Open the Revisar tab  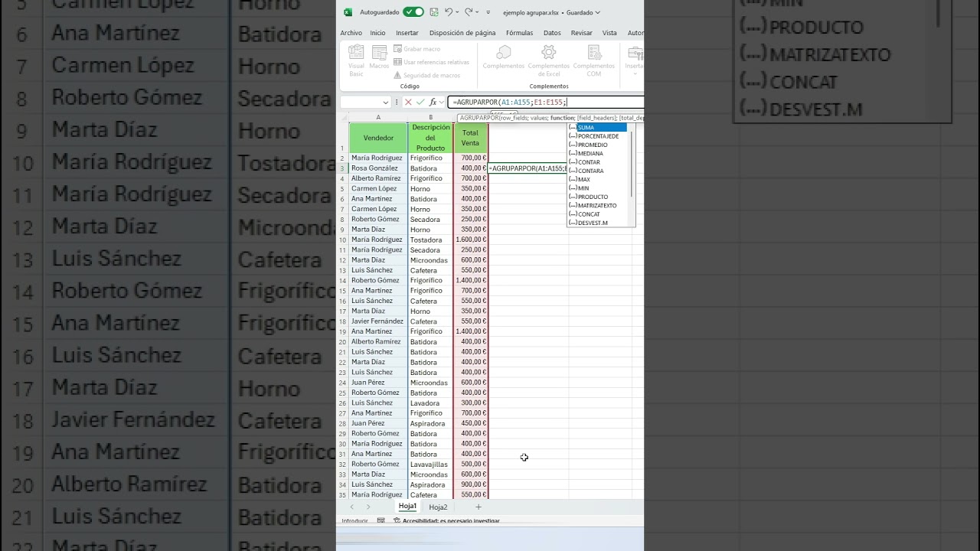click(x=581, y=33)
